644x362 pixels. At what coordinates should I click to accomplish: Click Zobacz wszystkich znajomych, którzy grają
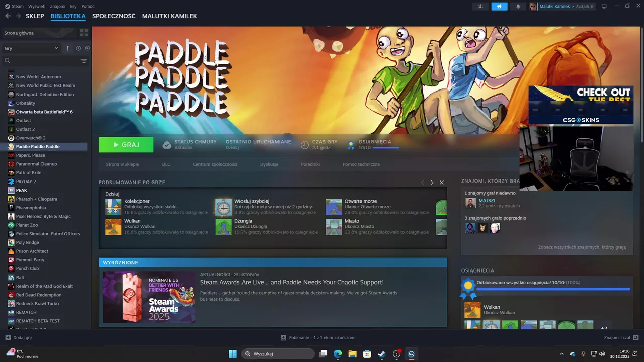click(582, 247)
